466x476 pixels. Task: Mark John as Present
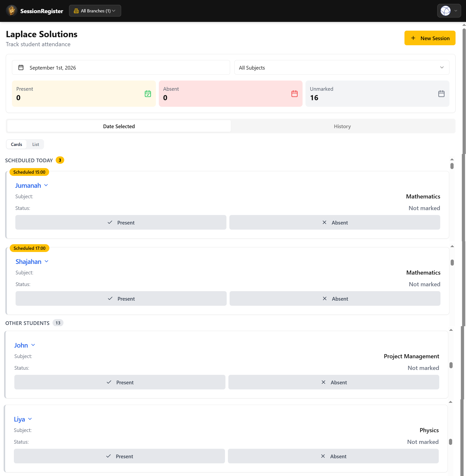coord(120,382)
